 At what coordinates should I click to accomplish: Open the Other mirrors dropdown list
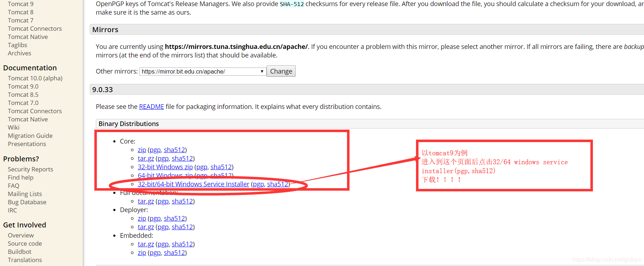203,71
